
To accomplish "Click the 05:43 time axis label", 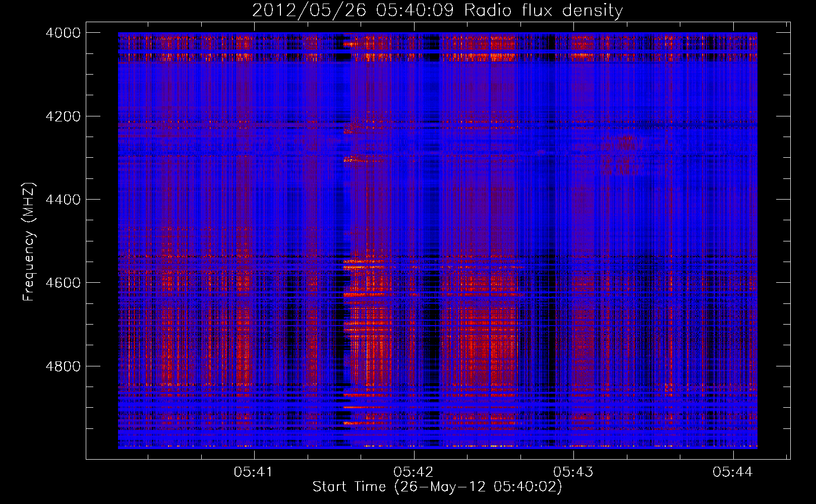I will coord(573,472).
